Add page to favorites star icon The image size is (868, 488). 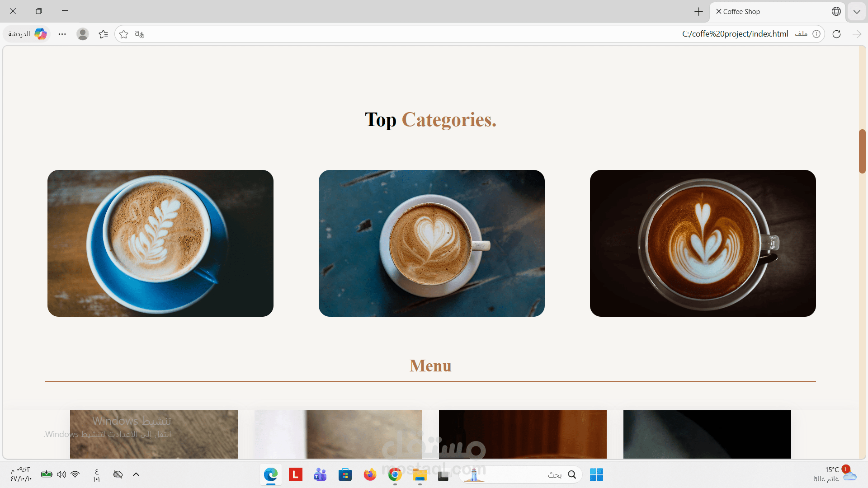(x=124, y=34)
